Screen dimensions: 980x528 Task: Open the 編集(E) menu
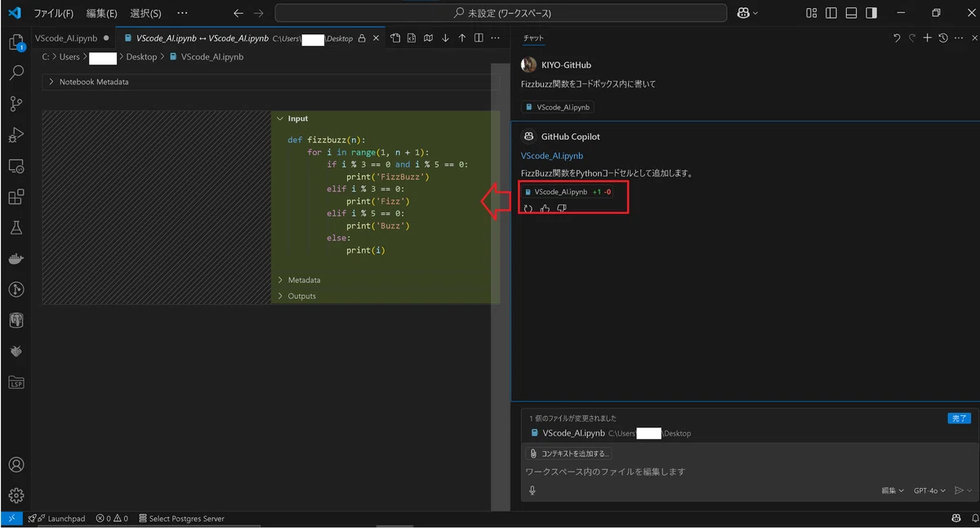[102, 13]
